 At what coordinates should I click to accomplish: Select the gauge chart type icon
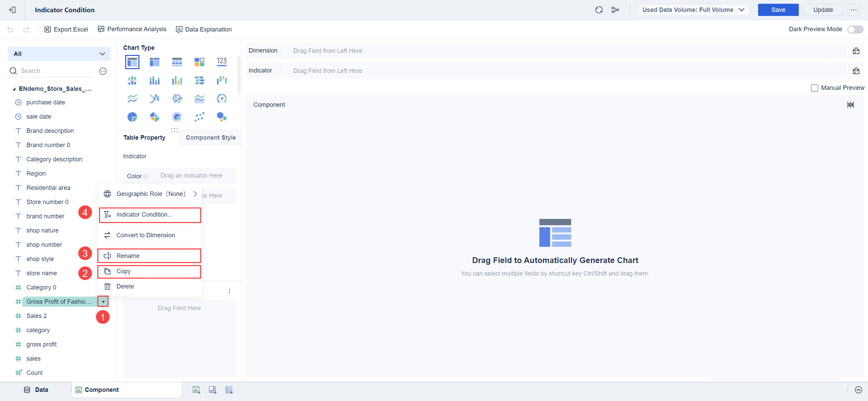[221, 99]
